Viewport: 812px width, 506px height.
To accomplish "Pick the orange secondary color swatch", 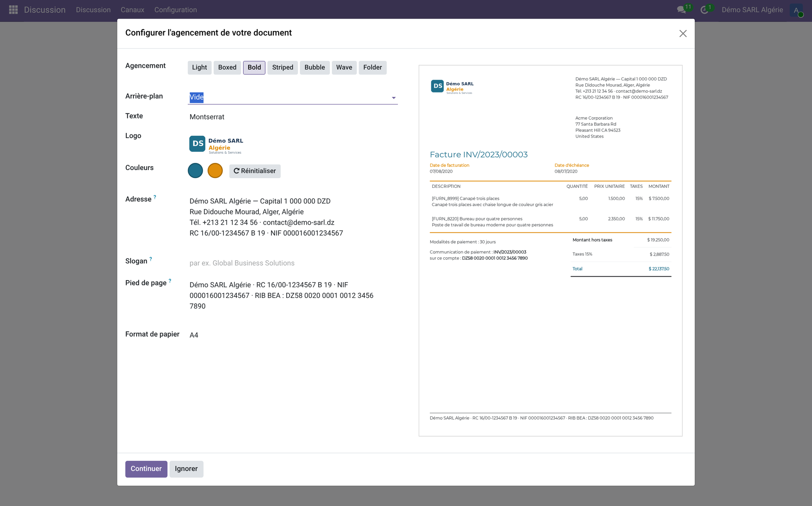I will click(215, 170).
